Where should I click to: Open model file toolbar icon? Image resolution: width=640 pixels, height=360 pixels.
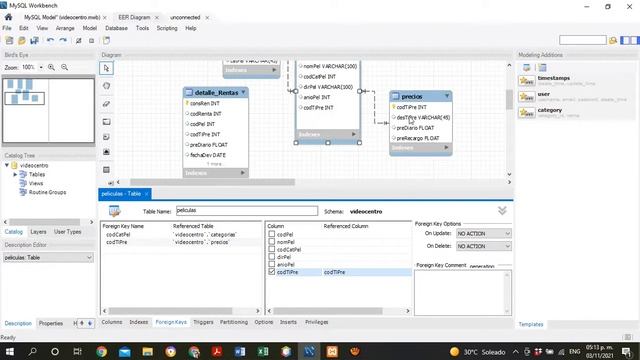(22, 40)
